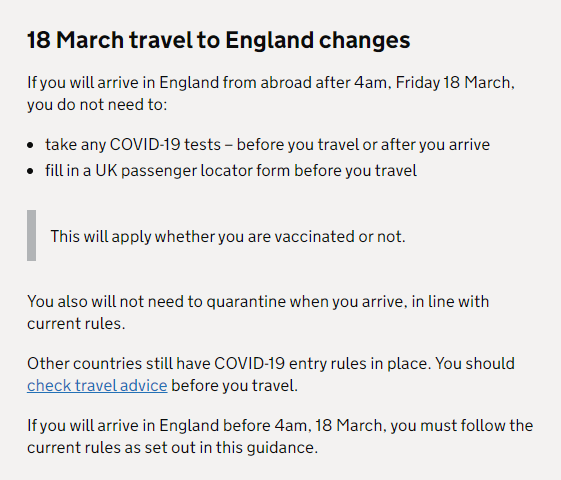The width and height of the screenshot is (561, 480).
Task: Click the 18 March travel to England changes heading
Action: pos(219,40)
